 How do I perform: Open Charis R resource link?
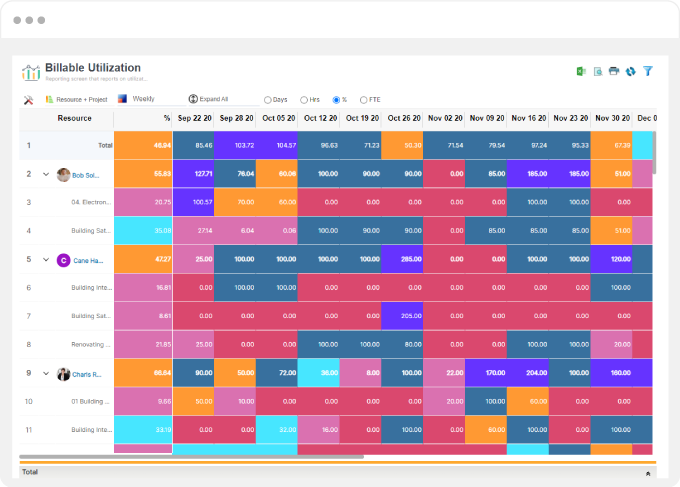click(87, 375)
